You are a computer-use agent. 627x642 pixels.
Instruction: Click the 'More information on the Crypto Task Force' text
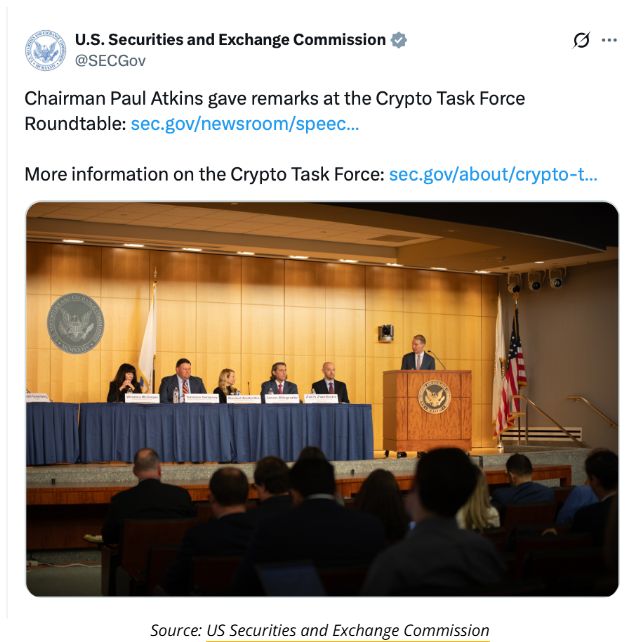coord(204,174)
